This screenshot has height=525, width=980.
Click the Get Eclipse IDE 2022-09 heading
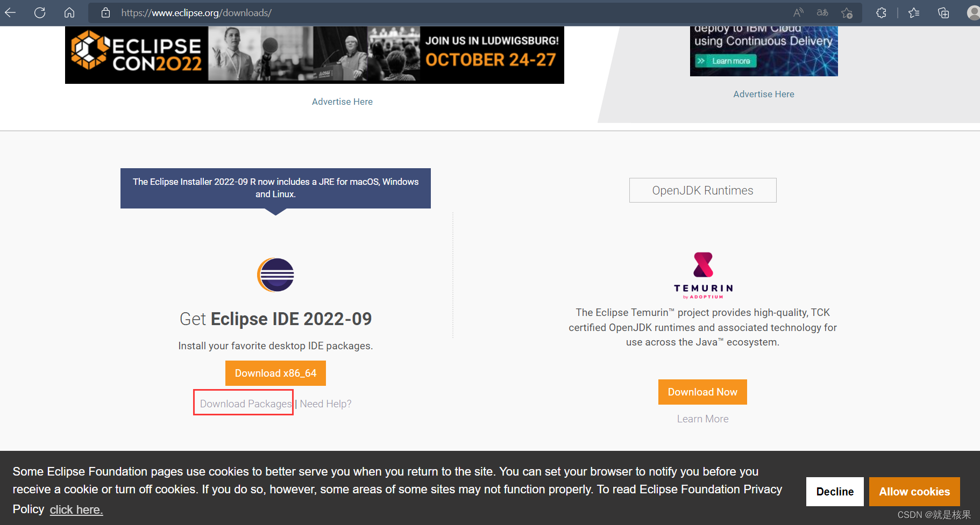pos(275,319)
